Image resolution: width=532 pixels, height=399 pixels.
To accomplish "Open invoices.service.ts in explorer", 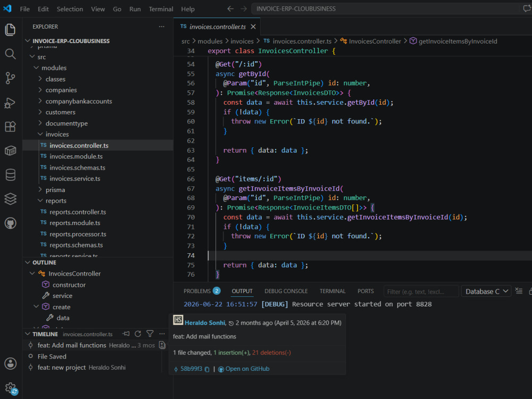I will point(98,178).
